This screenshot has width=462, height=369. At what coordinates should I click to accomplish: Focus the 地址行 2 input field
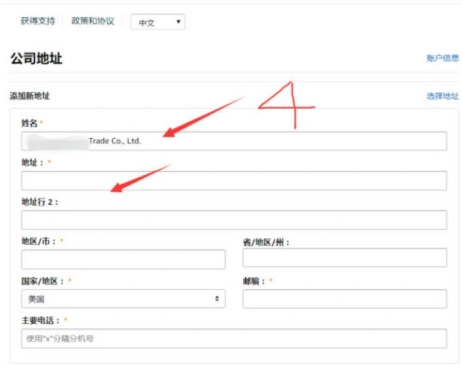pyautogui.click(x=234, y=220)
